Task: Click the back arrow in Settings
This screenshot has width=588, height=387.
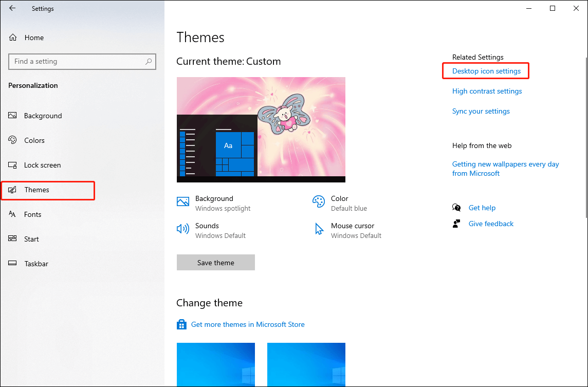Action: [x=12, y=8]
